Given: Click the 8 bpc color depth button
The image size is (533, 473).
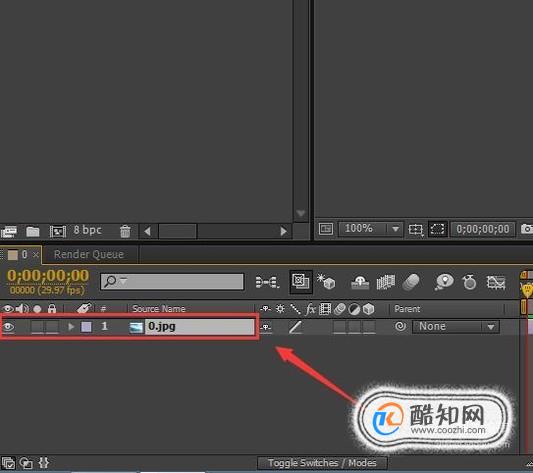Looking at the screenshot, I should [88, 231].
